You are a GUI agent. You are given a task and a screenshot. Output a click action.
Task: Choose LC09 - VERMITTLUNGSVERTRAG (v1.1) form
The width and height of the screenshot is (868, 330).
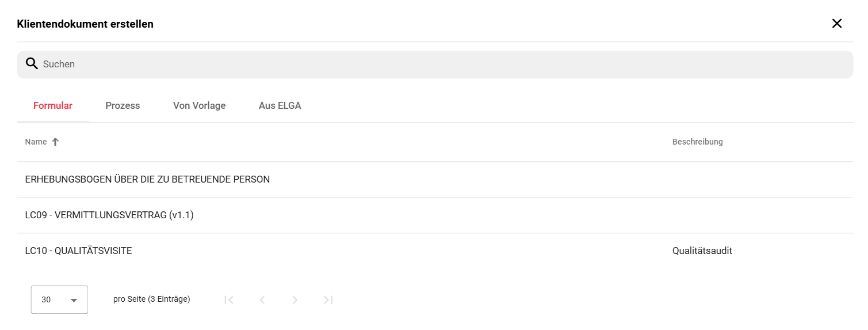(x=435, y=215)
